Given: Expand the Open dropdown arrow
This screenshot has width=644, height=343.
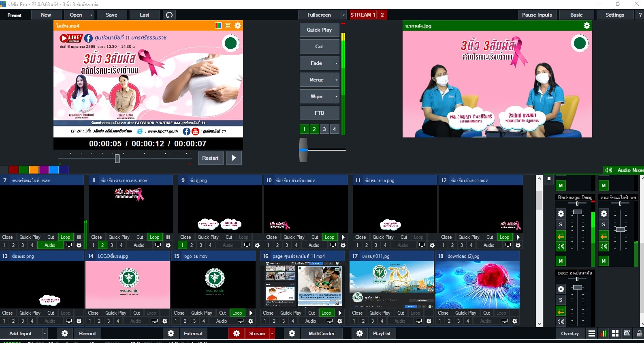Looking at the screenshot, I should pos(92,15).
